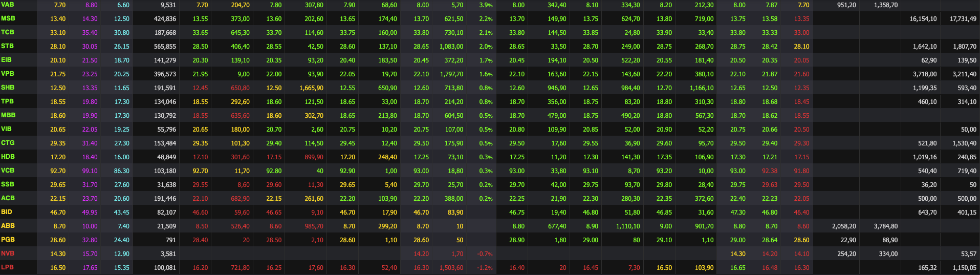The image size is (980, 275).
Task: Open the MSB ticker symbol
Action: 8,18
